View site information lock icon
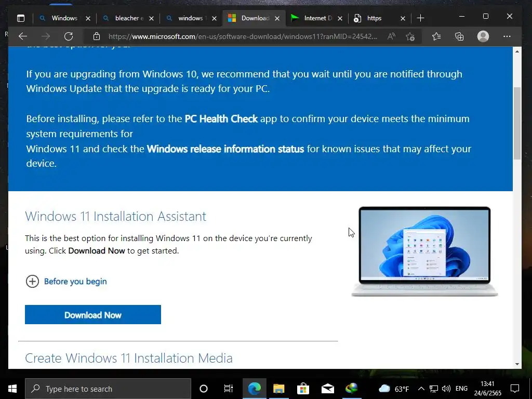The height and width of the screenshot is (399, 532). tap(97, 36)
